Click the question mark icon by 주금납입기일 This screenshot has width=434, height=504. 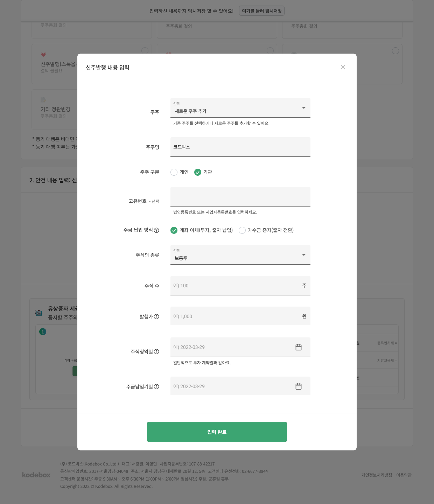click(x=157, y=387)
